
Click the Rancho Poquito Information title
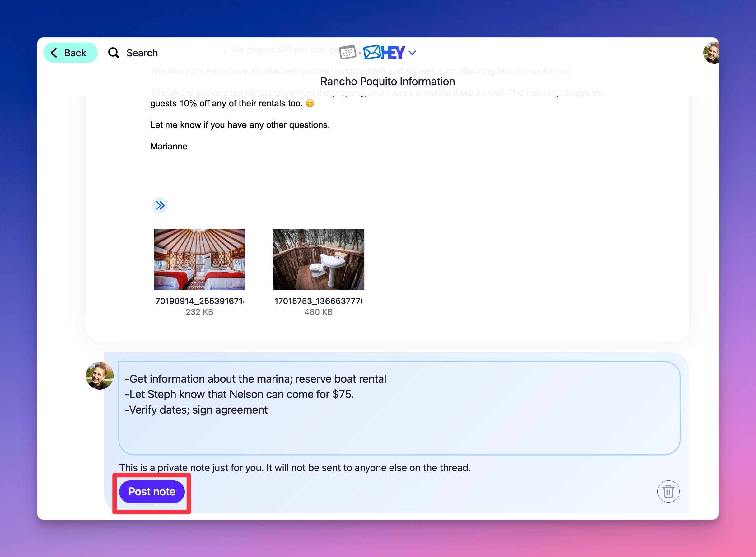387,81
